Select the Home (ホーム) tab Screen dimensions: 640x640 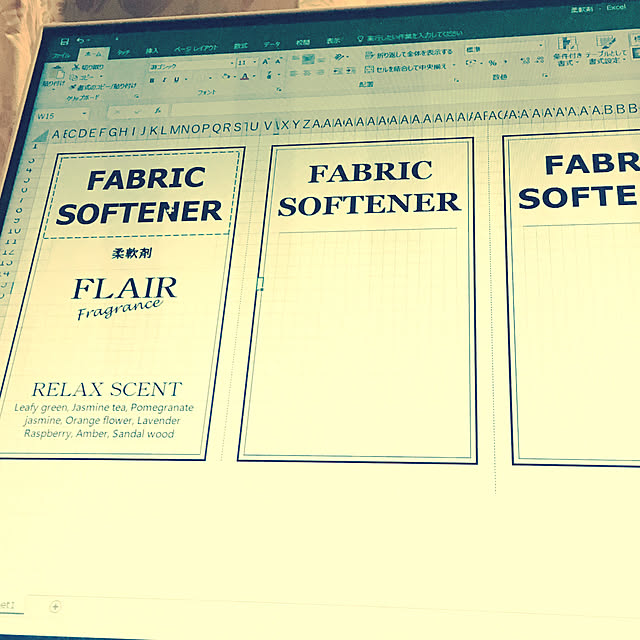coord(93,54)
